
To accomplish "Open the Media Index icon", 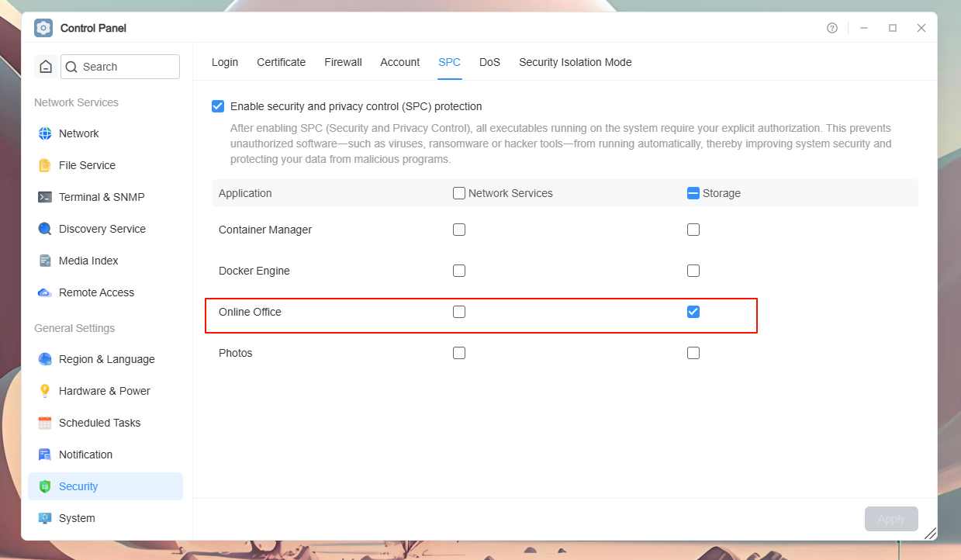I will point(45,261).
